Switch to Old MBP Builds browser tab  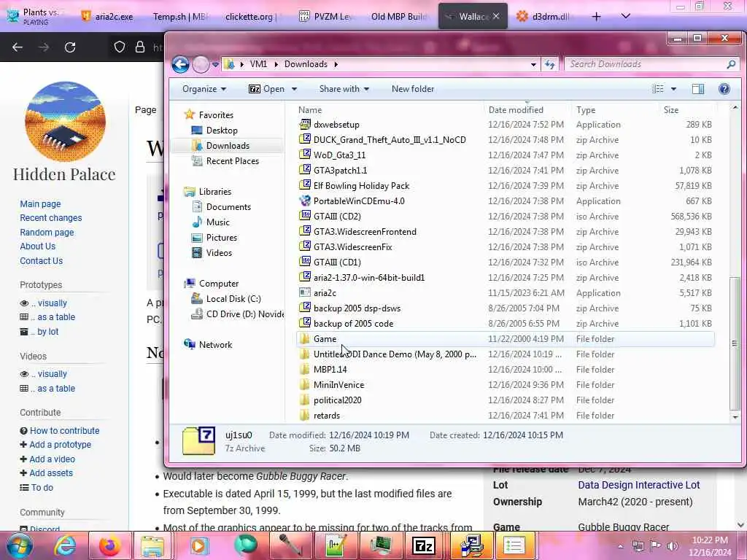pyautogui.click(x=399, y=17)
